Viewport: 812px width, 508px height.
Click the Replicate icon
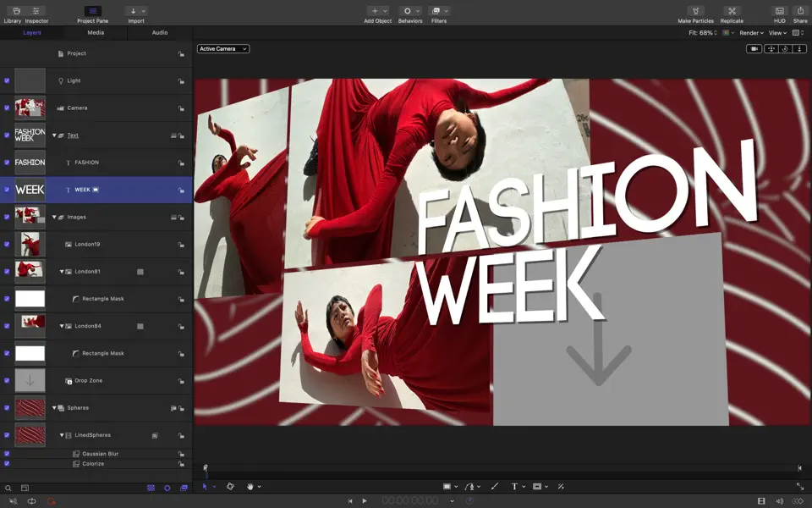click(x=731, y=12)
